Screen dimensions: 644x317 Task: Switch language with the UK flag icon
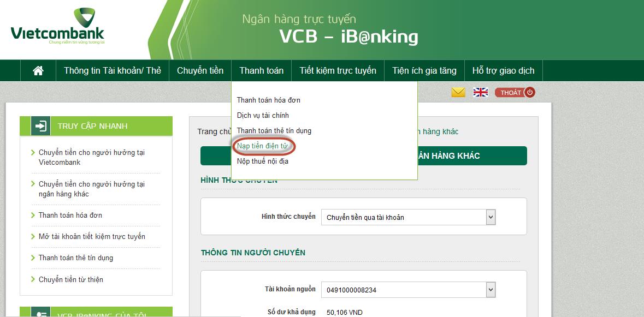pos(481,92)
